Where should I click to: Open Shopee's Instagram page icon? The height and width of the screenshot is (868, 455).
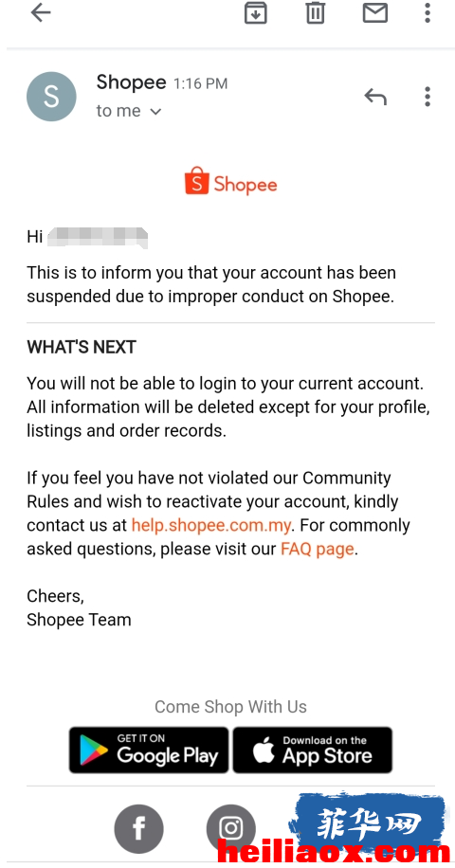[231, 829]
